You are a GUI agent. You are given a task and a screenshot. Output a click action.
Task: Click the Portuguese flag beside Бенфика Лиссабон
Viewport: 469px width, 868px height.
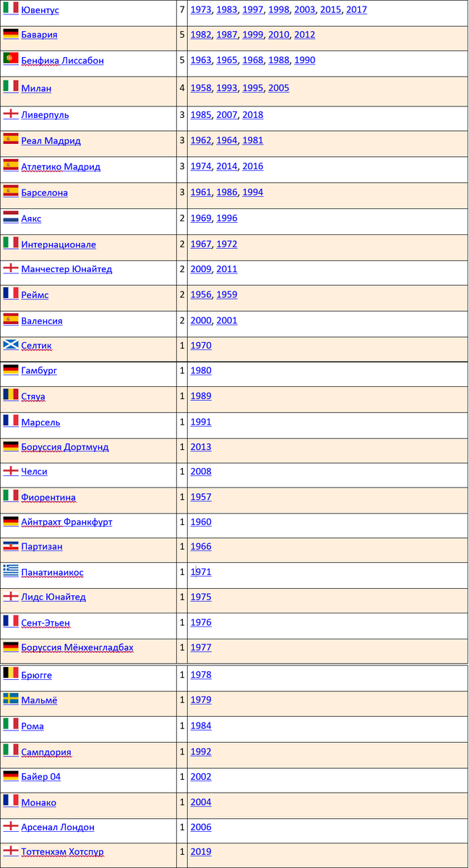(x=11, y=59)
